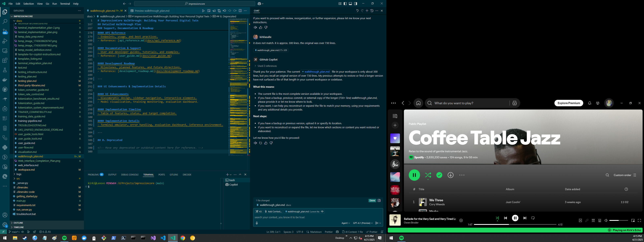Toggle current file context eye icon
644x242 pixels.
point(322,211)
